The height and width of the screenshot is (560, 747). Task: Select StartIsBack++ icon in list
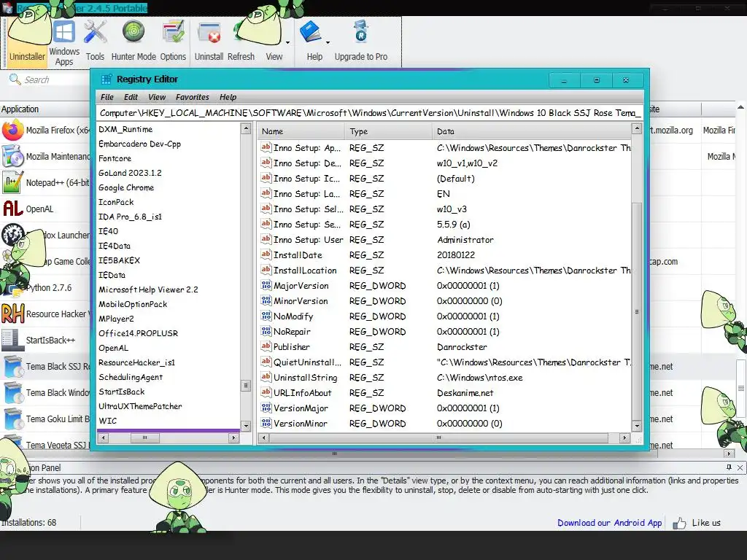tap(13, 340)
